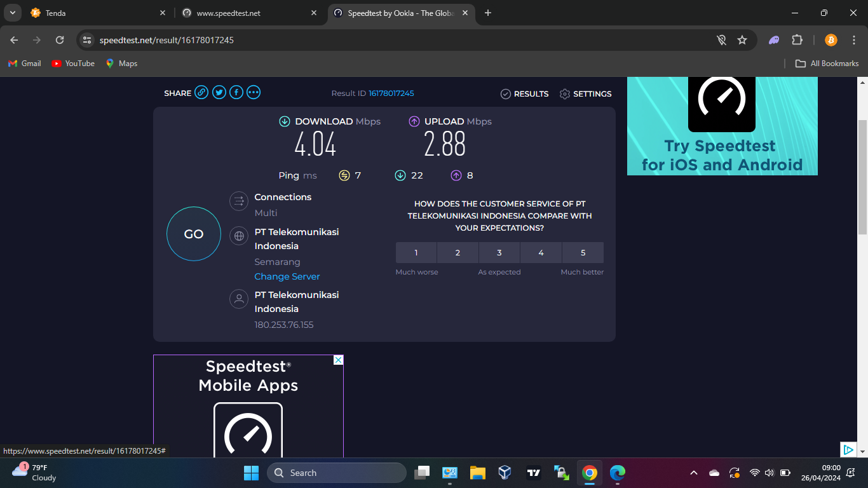Click the idle ping icon beside 7

point(344,175)
